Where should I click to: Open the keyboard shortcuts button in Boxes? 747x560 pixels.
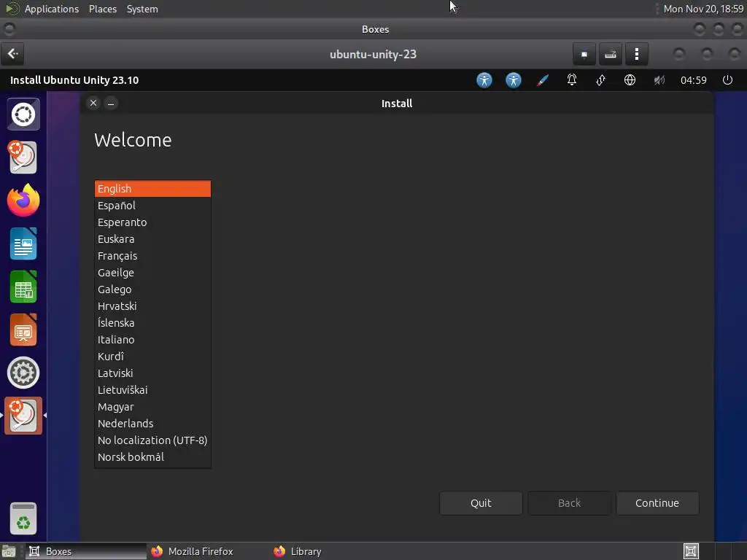pos(611,54)
